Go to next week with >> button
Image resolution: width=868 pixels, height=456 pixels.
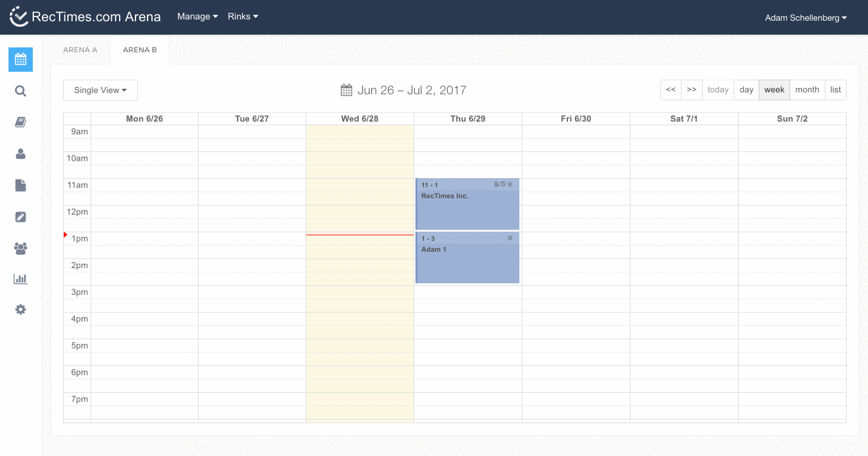(691, 89)
